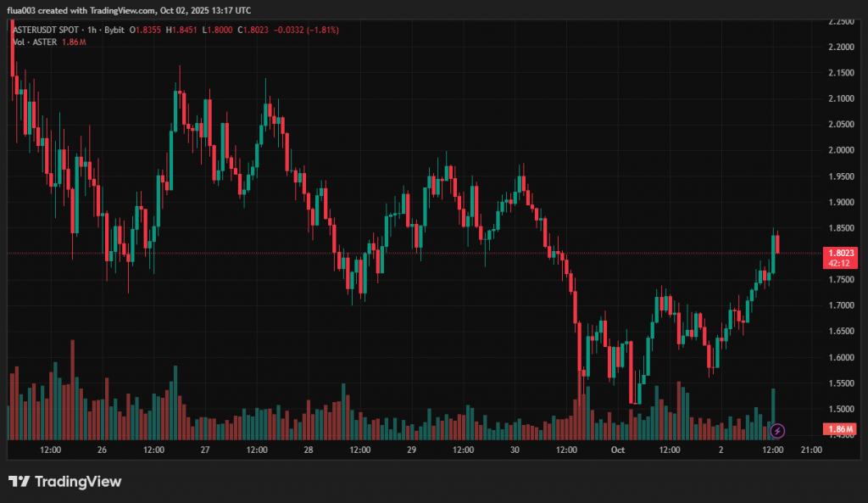The width and height of the screenshot is (868, 503).
Task: Select the 28 date on time axis
Action: (x=308, y=450)
